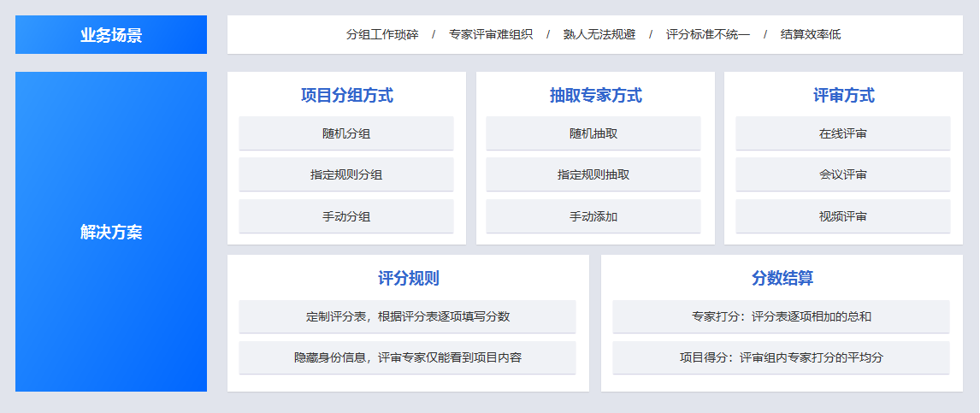Select 指定规则分组 option
The width and height of the screenshot is (980, 413).
tap(346, 174)
